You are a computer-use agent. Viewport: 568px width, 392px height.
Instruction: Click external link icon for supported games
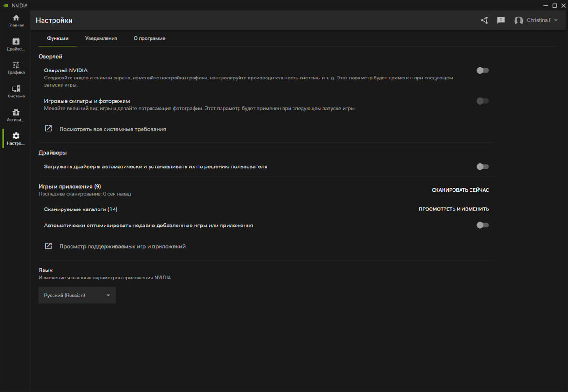point(48,246)
